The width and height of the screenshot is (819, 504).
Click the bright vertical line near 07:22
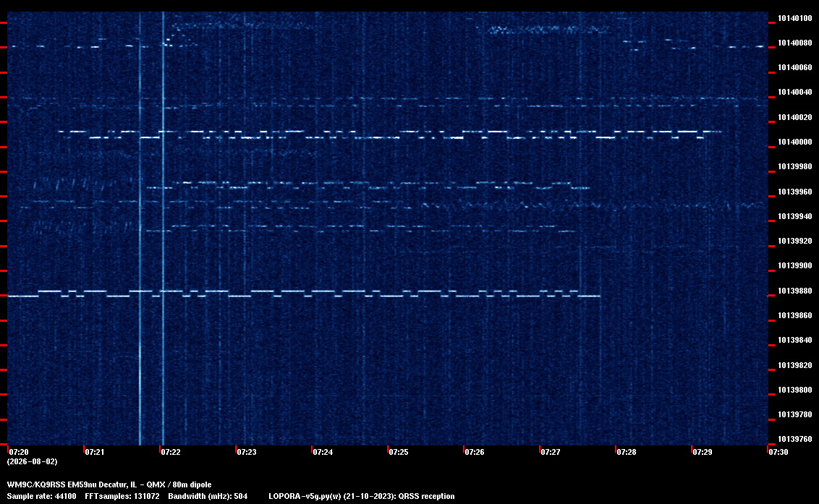(x=163, y=228)
